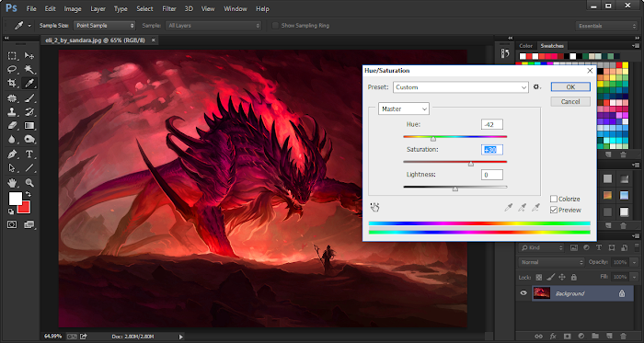Select the Lasso tool
Image resolution: width=644 pixels, height=343 pixels.
point(12,69)
